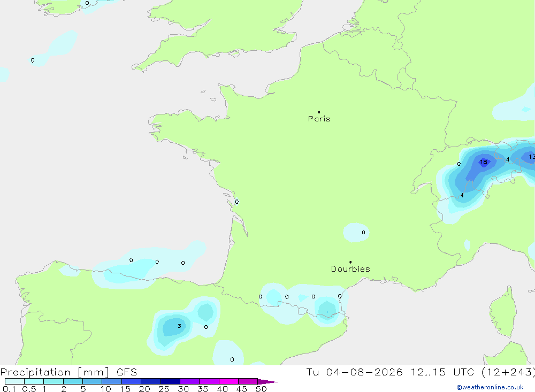Pick the 0.1–0.5 mm legend color swatch
This screenshot has height=392, width=535.
14,381
